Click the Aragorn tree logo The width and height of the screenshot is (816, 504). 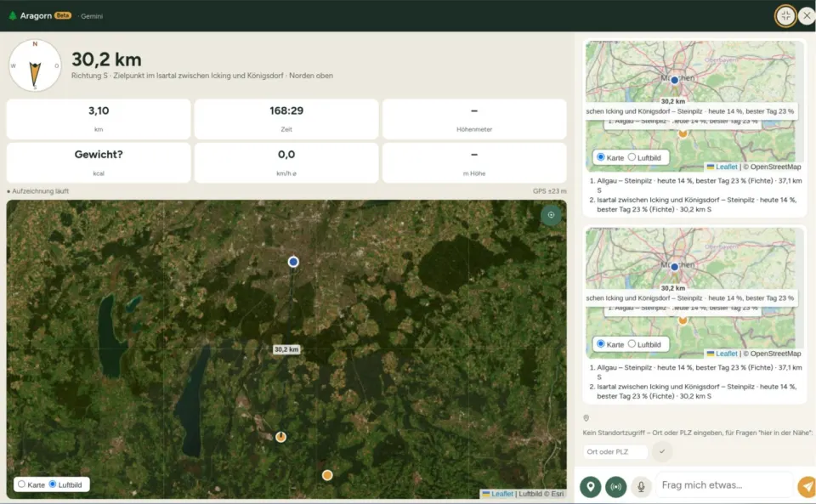coord(13,15)
